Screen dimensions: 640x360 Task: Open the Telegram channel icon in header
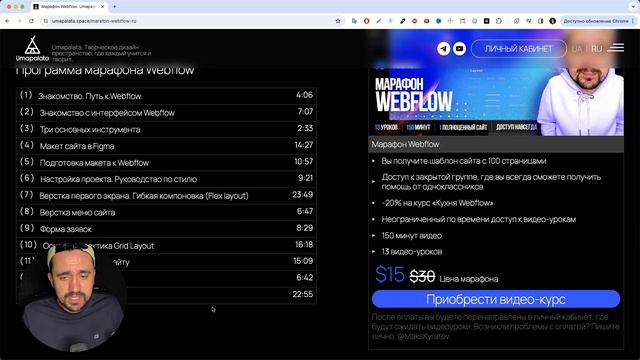[444, 49]
